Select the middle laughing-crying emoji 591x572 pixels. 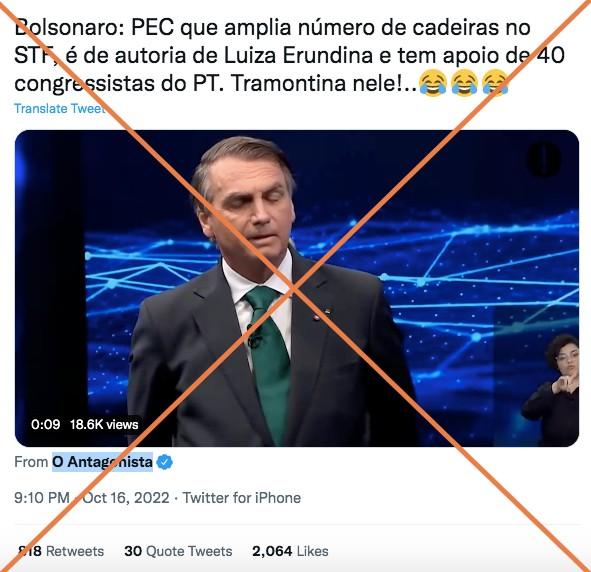(x=464, y=83)
